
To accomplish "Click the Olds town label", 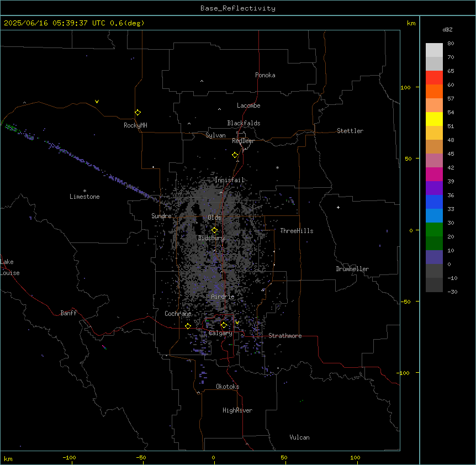I will click(214, 218).
